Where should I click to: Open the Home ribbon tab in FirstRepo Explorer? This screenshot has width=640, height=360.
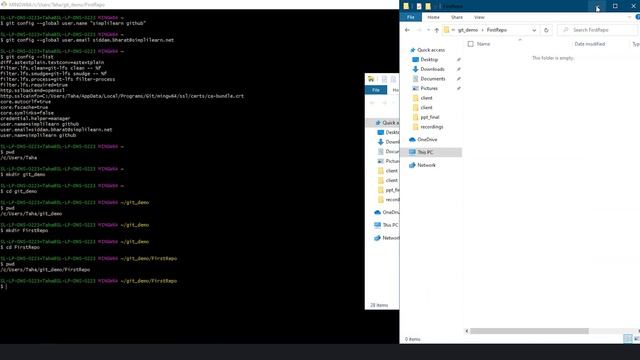pyautogui.click(x=433, y=17)
